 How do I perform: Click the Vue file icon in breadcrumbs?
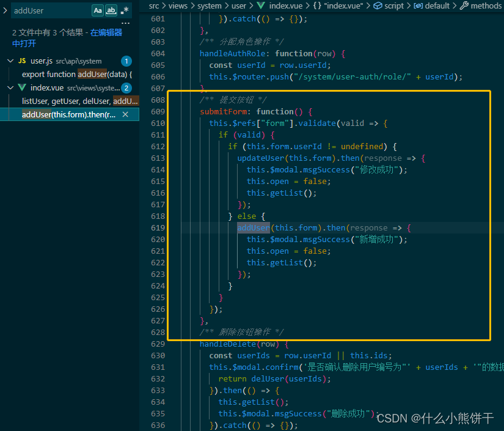point(260,6)
